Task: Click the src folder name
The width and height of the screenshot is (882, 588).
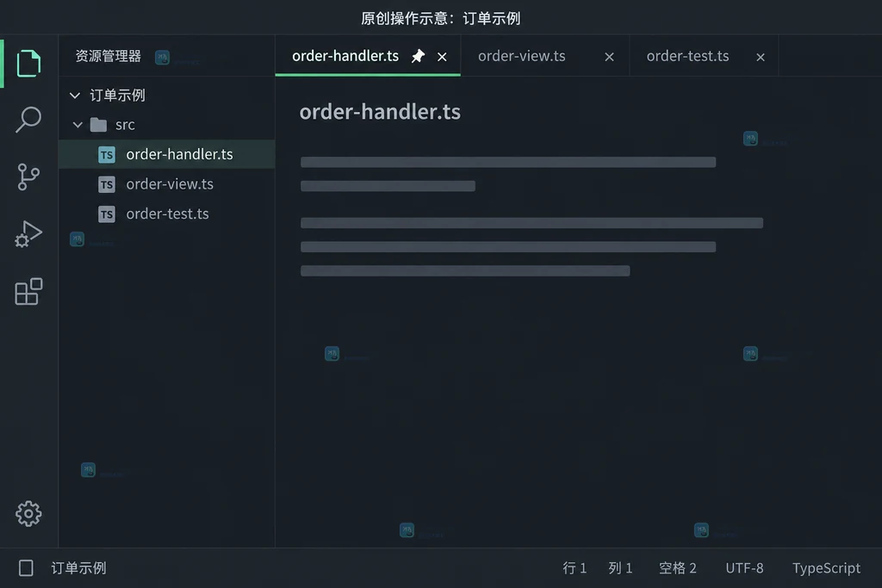Action: (125, 125)
